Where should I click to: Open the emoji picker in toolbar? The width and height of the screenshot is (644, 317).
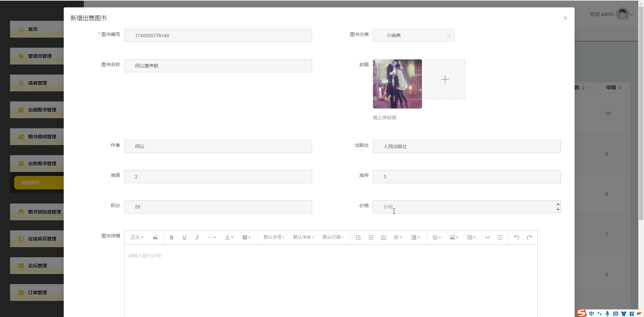point(437,237)
